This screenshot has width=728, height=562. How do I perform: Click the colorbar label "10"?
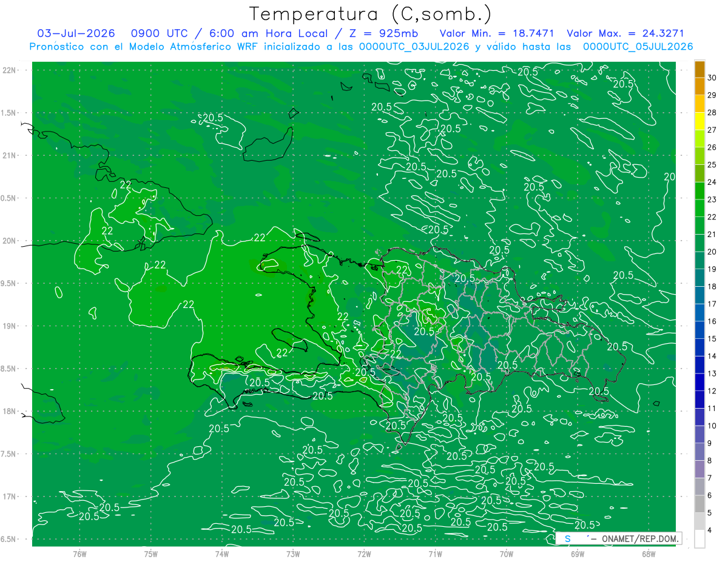(x=712, y=426)
